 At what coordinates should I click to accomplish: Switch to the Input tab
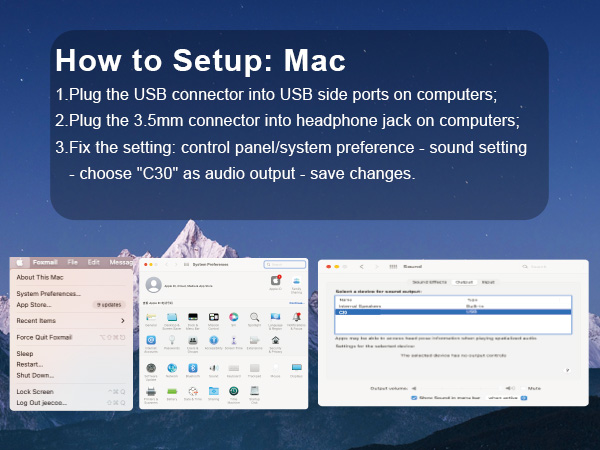point(488,282)
